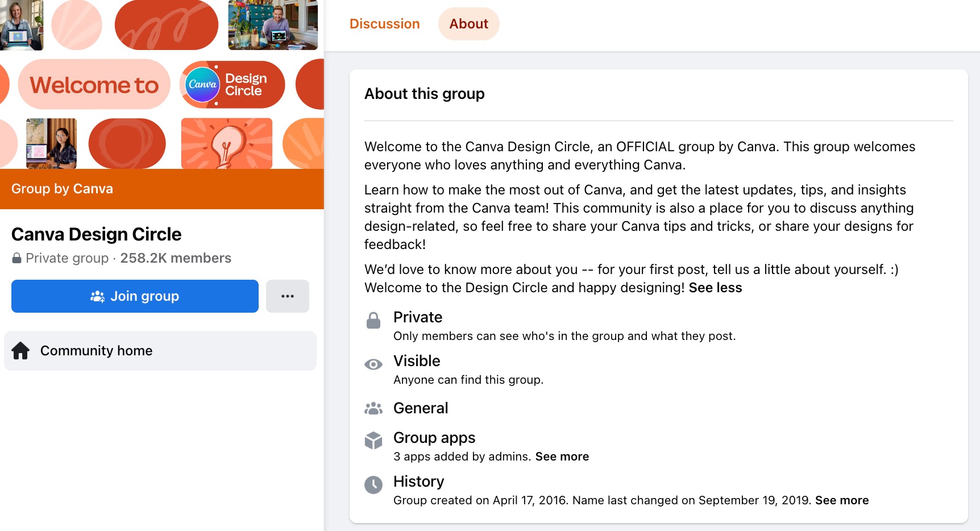
Task: Click the Canva logo in cover image
Action: [202, 85]
